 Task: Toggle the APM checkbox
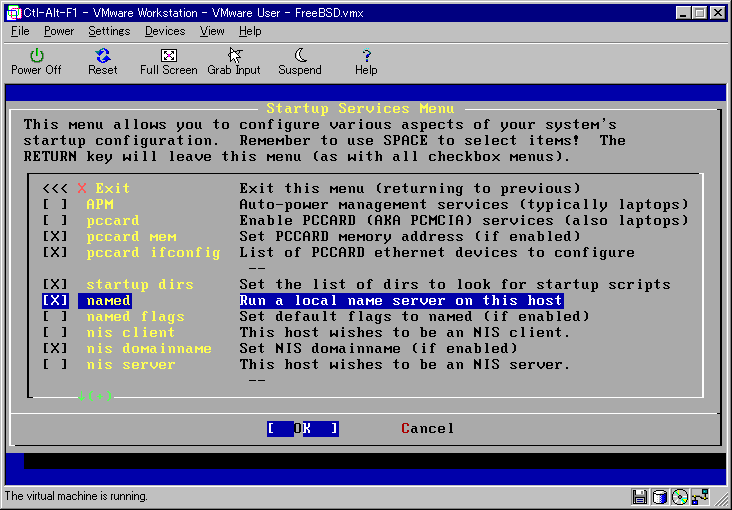(55, 205)
